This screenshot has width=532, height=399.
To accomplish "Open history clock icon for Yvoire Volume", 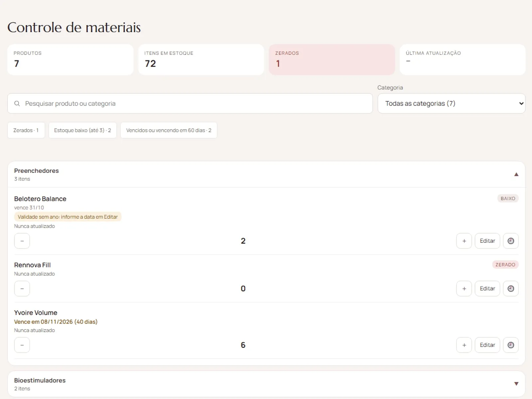I will point(511,345).
